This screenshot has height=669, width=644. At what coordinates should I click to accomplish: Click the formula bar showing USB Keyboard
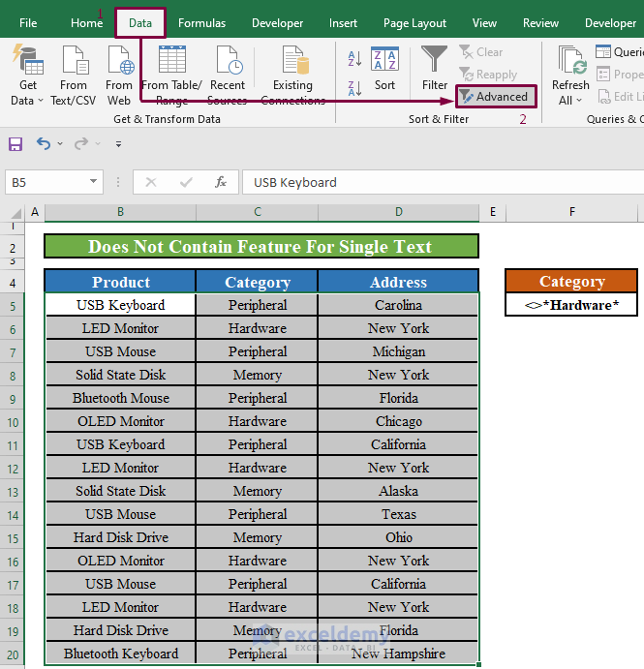[x=443, y=183]
